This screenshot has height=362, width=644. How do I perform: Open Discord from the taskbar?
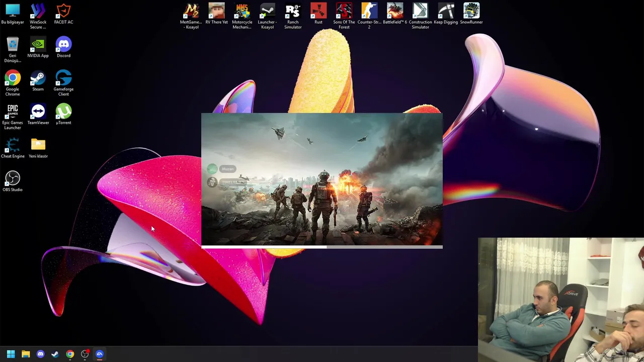point(40,354)
